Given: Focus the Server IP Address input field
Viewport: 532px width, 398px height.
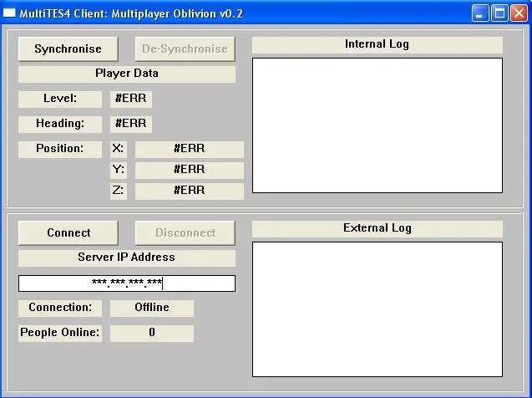Looking at the screenshot, I should (x=127, y=283).
